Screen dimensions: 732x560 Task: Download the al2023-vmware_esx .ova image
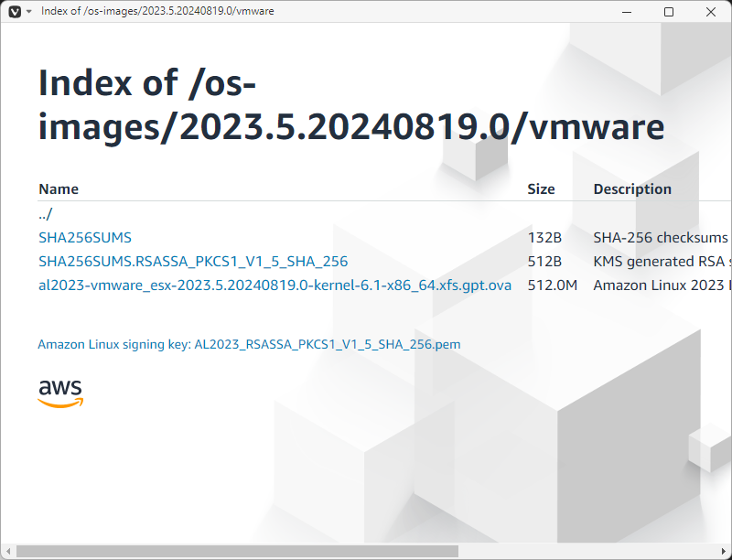[274, 285]
